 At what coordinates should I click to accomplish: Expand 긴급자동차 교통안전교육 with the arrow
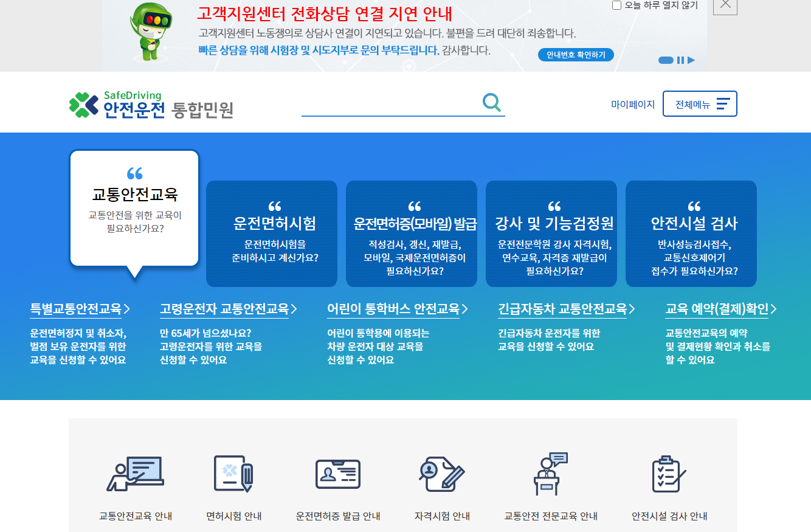pos(633,308)
